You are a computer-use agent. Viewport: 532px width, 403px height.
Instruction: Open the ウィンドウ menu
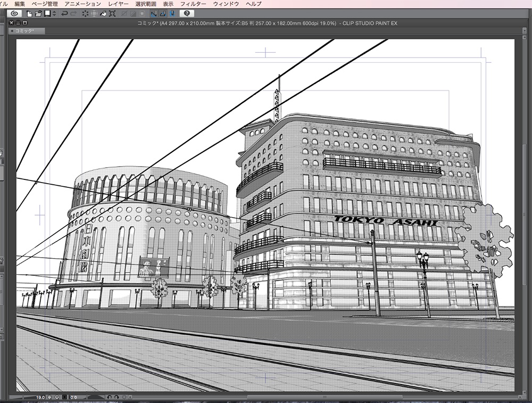tap(226, 4)
